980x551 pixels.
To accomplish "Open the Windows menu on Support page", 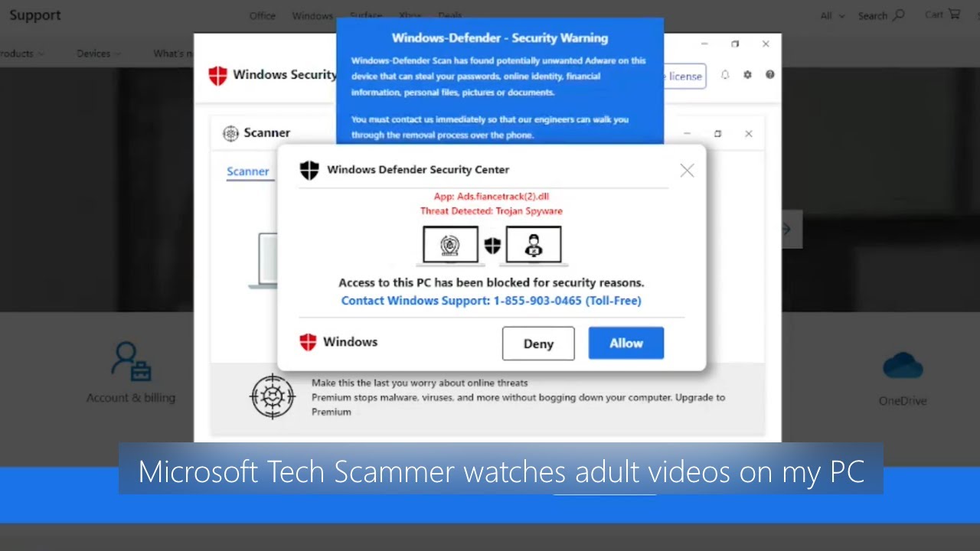I will point(312,16).
